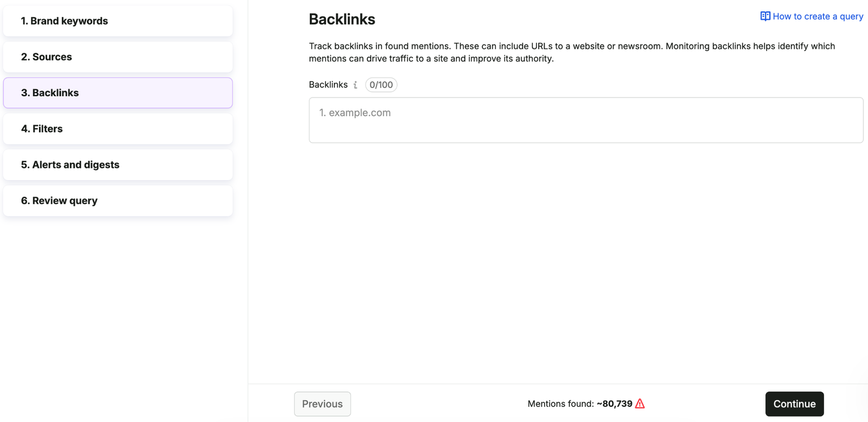Screen dimensions: 868x422
Task: Click the Track backlinks description paragraph
Action: (572, 52)
